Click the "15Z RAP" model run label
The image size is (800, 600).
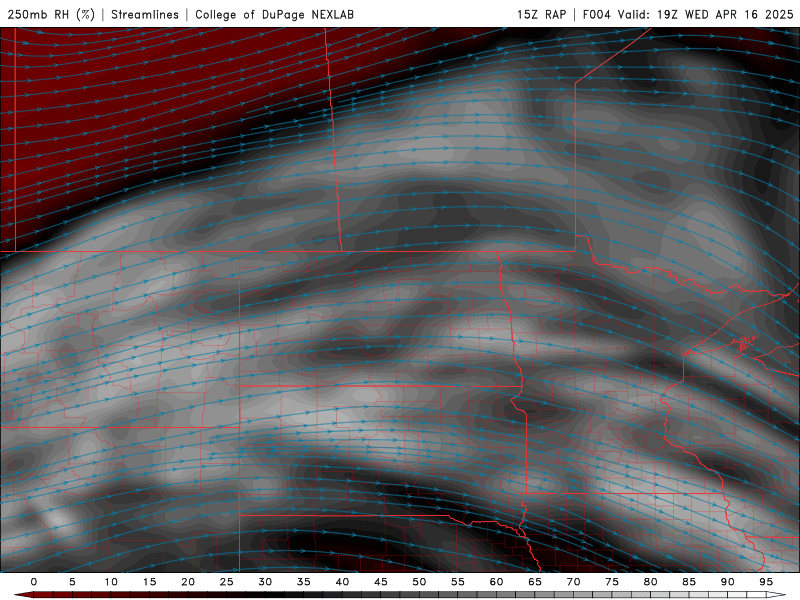coord(541,14)
